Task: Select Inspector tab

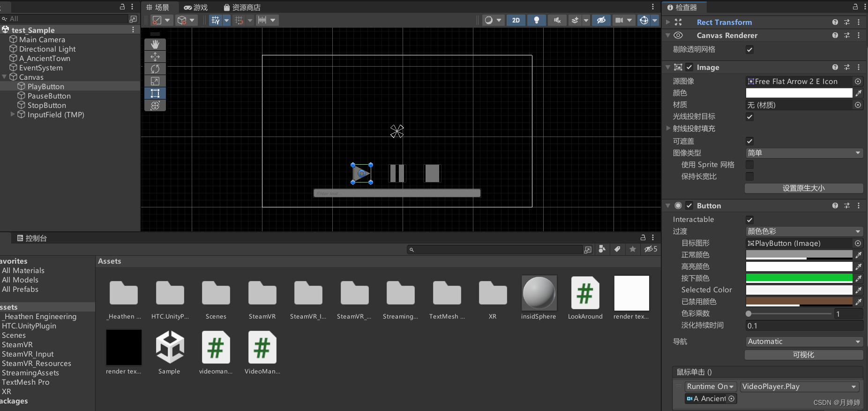Action: tap(682, 8)
